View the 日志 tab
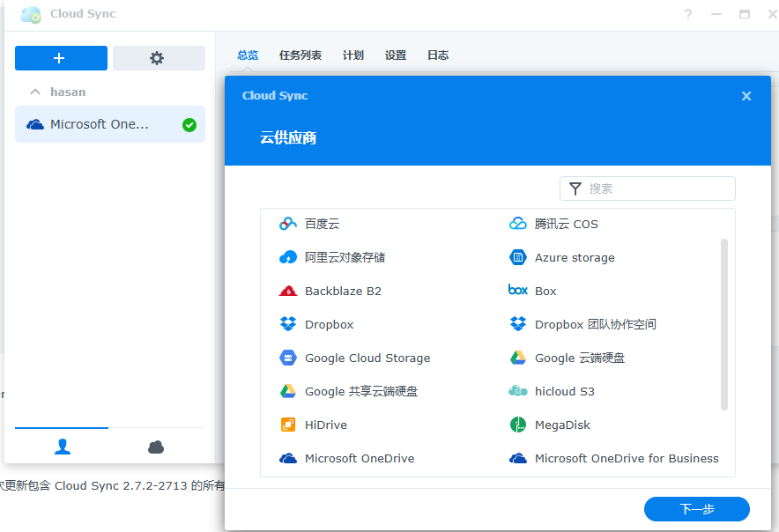This screenshot has height=532, width=779. pyautogui.click(x=438, y=55)
